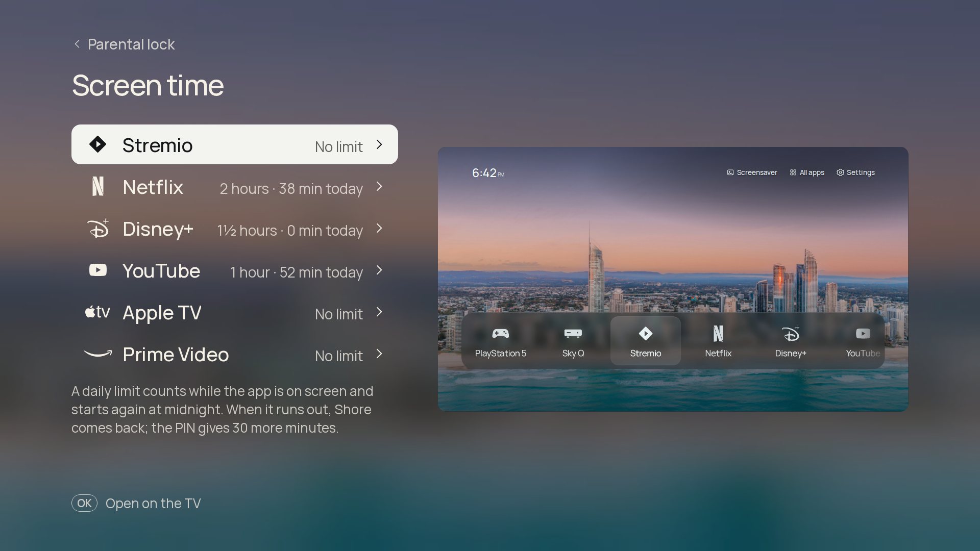
Task: Click the OK button badge
Action: (84, 503)
